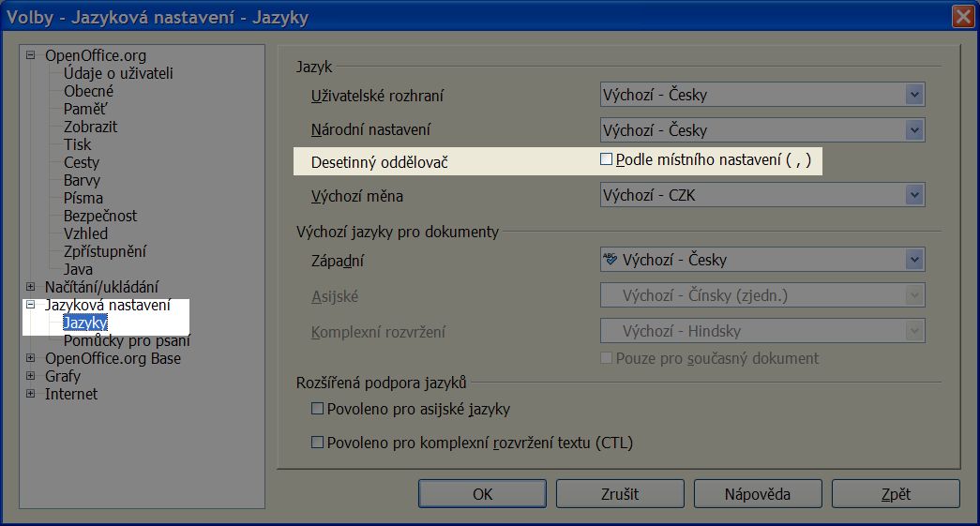Select Tisk in the tree
This screenshot has width=980, height=526.
tap(77, 144)
